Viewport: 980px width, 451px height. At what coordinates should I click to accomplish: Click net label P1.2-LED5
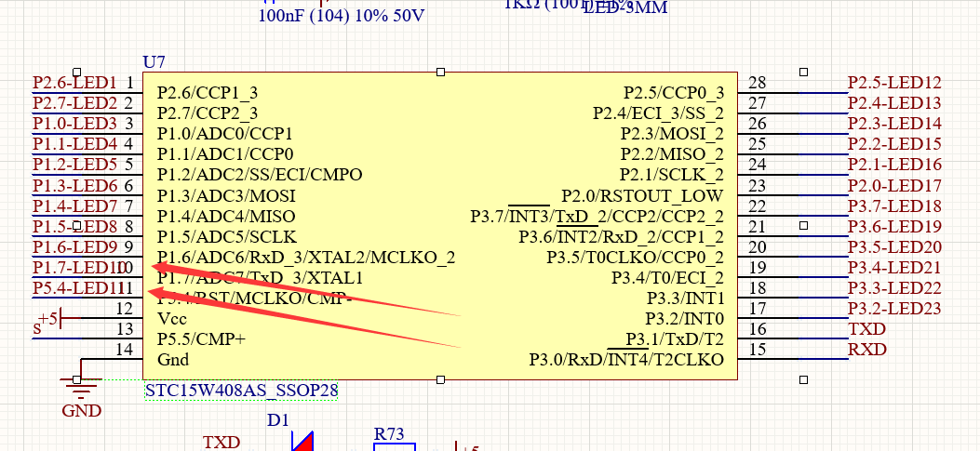(75, 165)
